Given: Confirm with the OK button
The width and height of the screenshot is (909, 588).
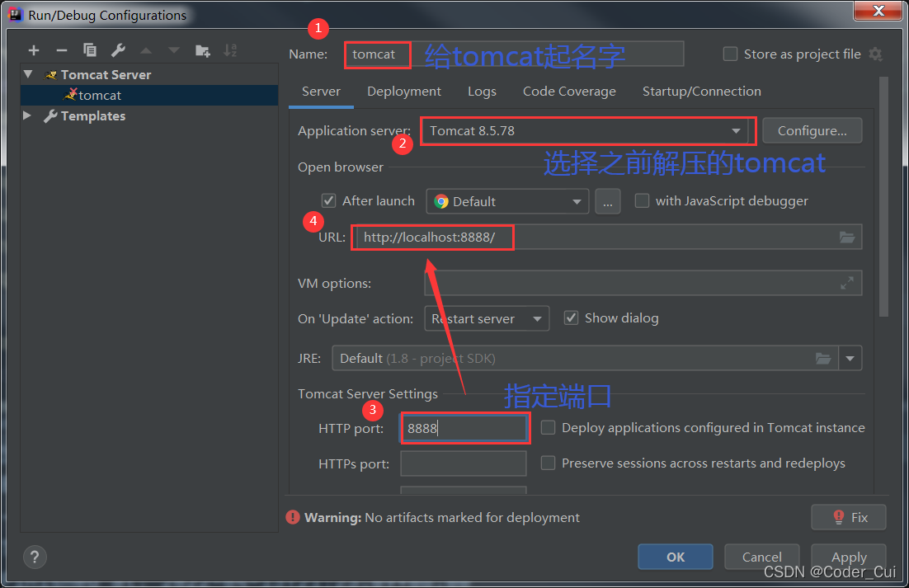Looking at the screenshot, I should coord(676,557).
